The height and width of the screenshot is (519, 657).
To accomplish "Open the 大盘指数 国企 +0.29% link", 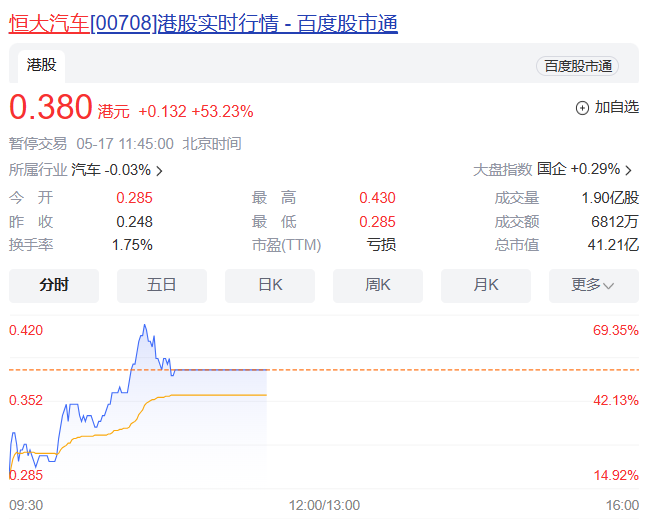I will 552,169.
